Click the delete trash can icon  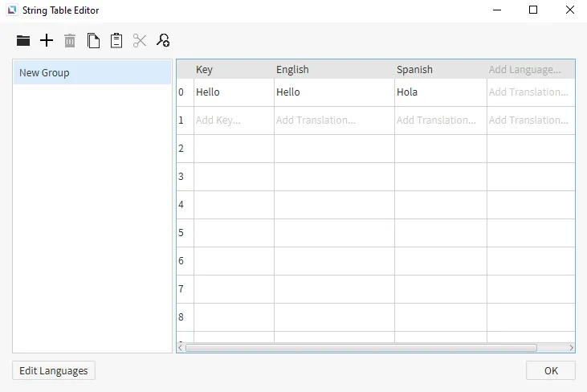point(70,41)
